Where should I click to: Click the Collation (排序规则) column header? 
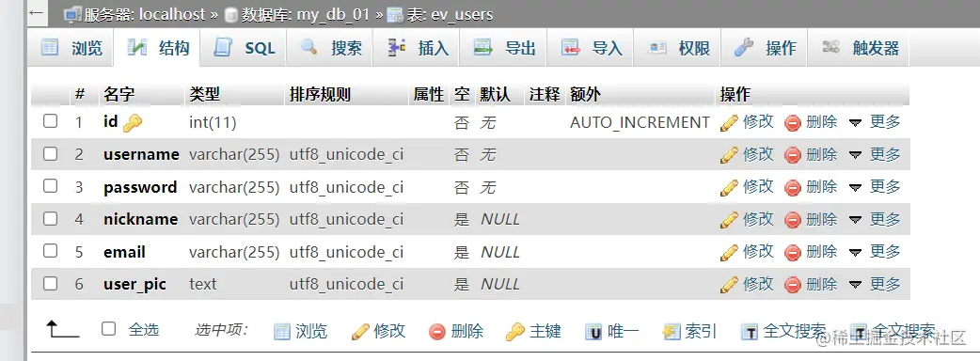click(320, 95)
